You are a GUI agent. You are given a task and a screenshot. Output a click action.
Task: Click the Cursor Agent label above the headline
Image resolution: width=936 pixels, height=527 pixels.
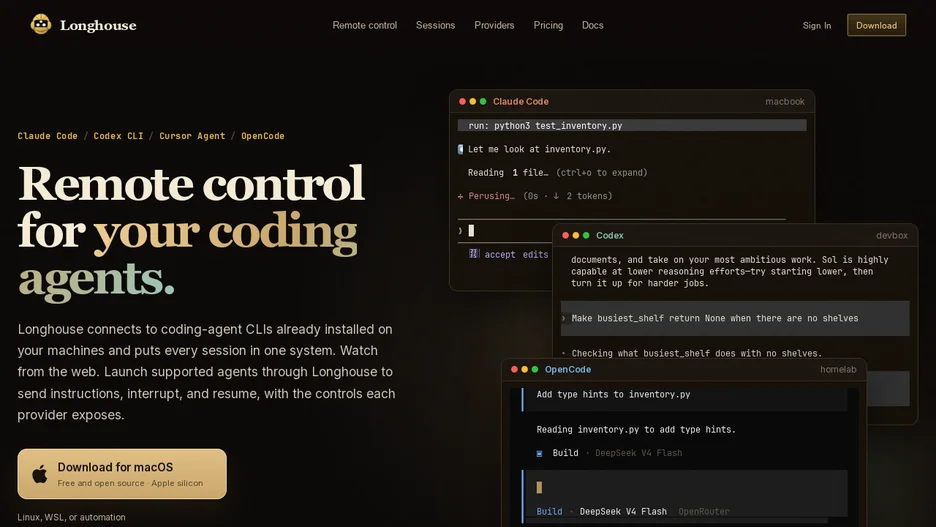[x=192, y=135]
